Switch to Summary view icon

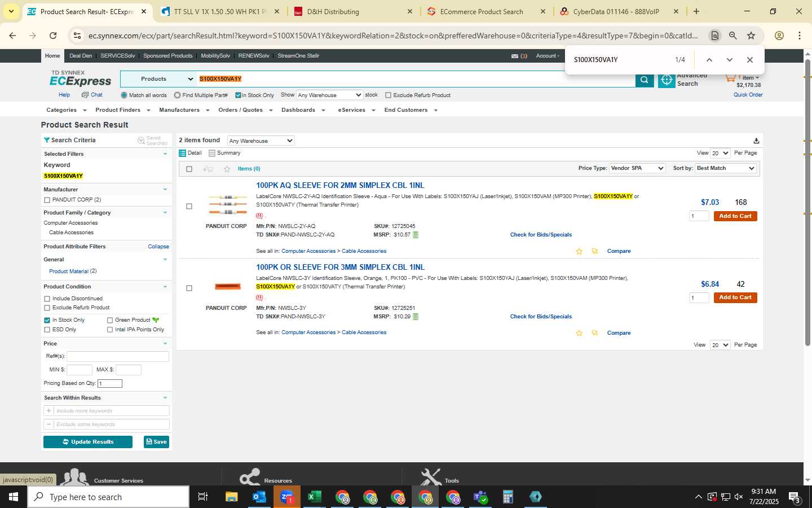(x=212, y=153)
